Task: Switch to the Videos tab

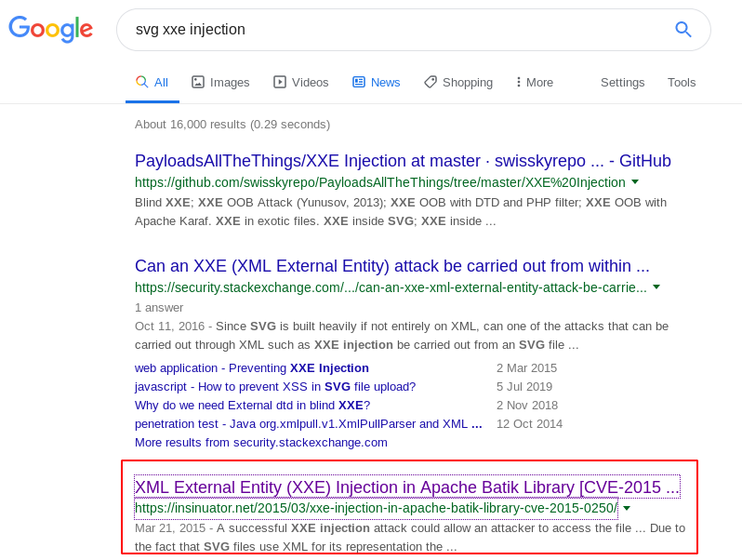Action: pyautogui.click(x=300, y=83)
